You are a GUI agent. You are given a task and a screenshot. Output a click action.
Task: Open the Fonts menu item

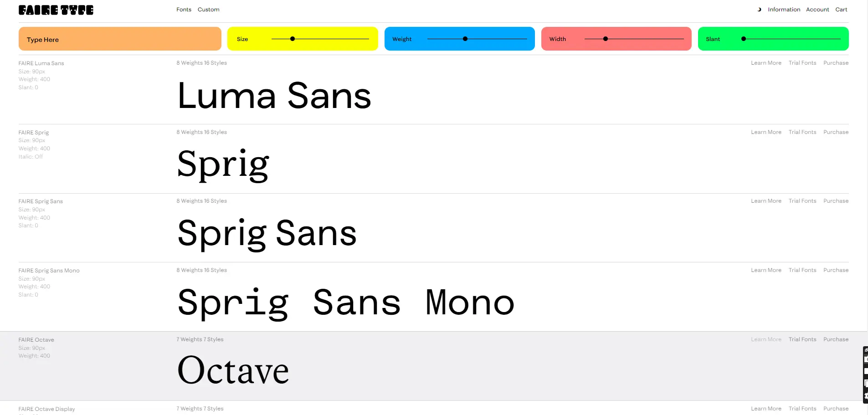[x=184, y=10]
